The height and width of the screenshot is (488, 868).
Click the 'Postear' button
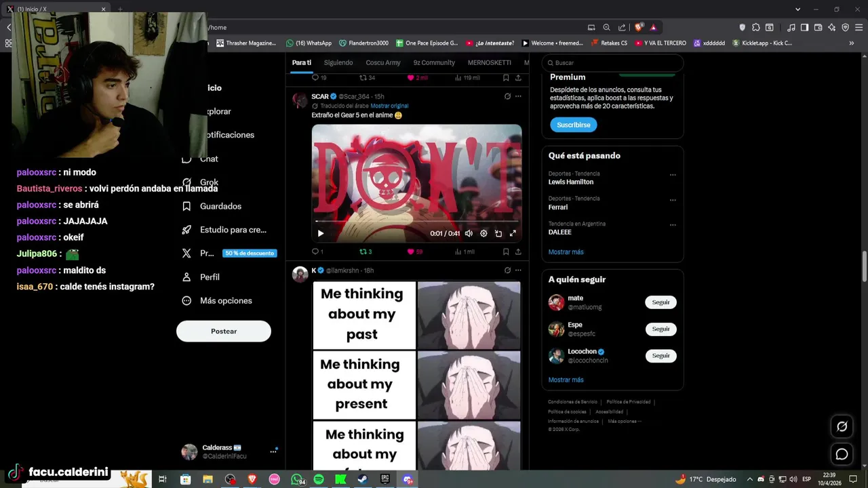(224, 331)
